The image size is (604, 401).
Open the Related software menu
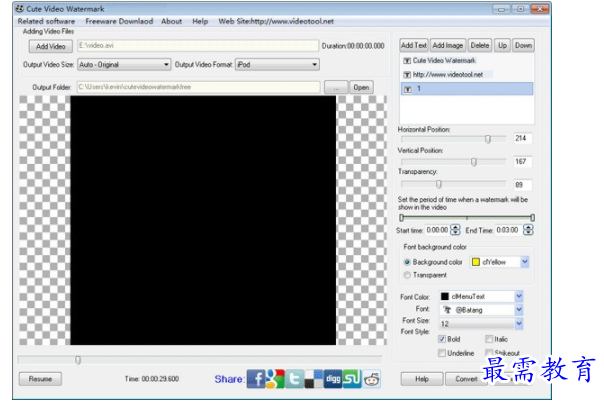point(46,21)
